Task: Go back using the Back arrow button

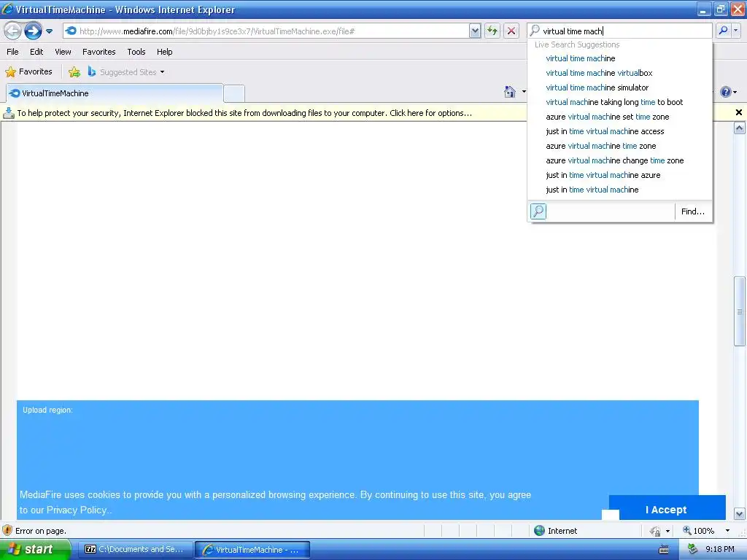Action: (12, 31)
